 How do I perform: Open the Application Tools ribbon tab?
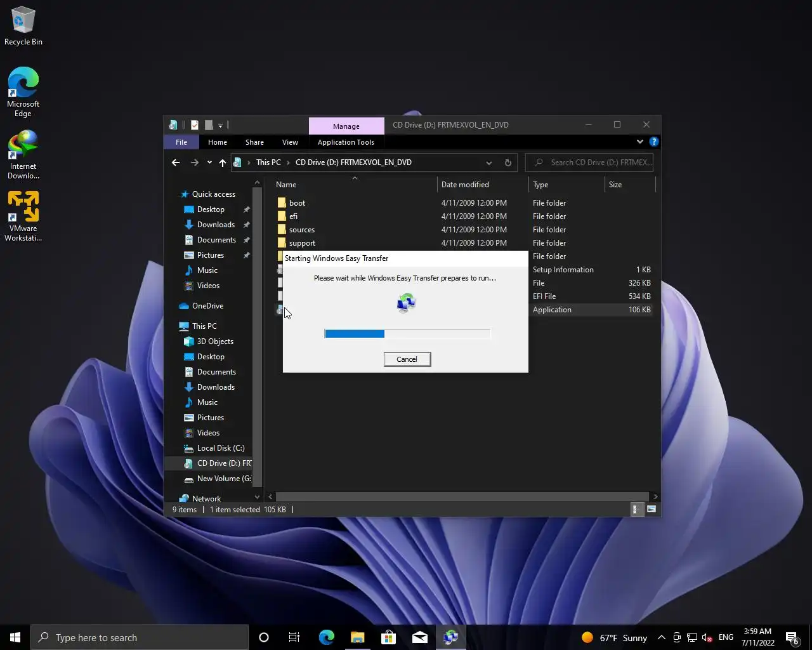(x=346, y=142)
